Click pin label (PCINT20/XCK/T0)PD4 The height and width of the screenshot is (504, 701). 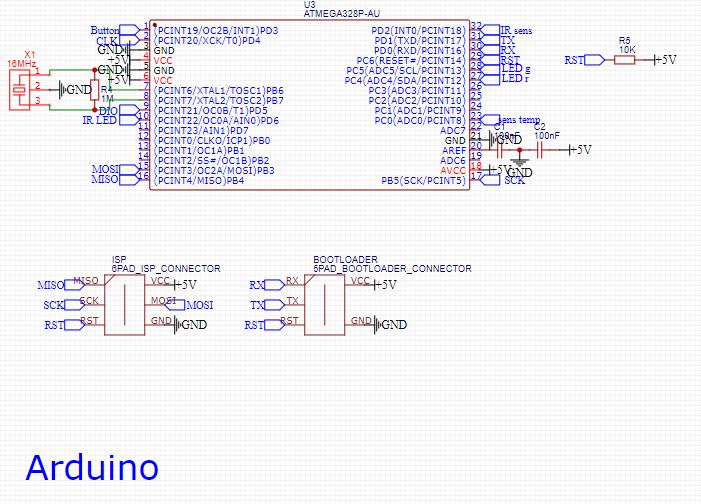click(x=207, y=41)
